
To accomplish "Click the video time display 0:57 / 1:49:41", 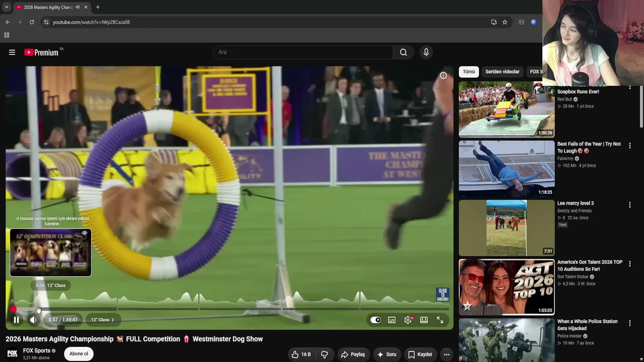I will [63, 320].
